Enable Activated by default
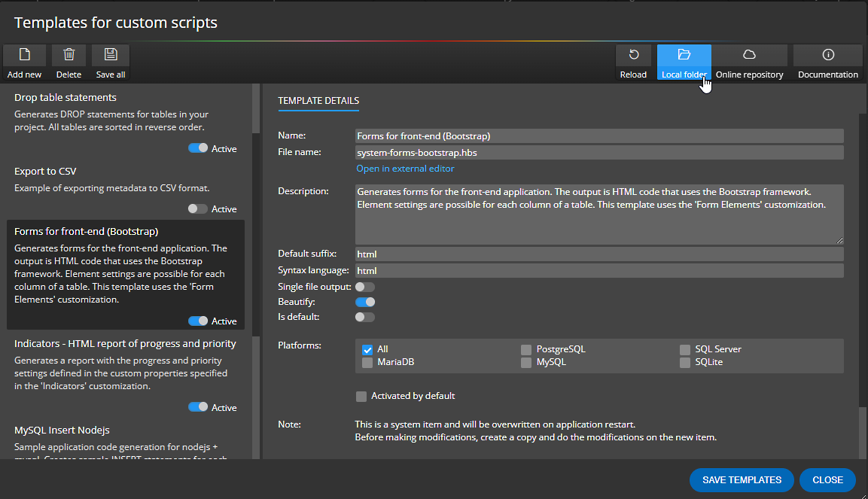Screen dimensions: 868x499 pos(361,396)
